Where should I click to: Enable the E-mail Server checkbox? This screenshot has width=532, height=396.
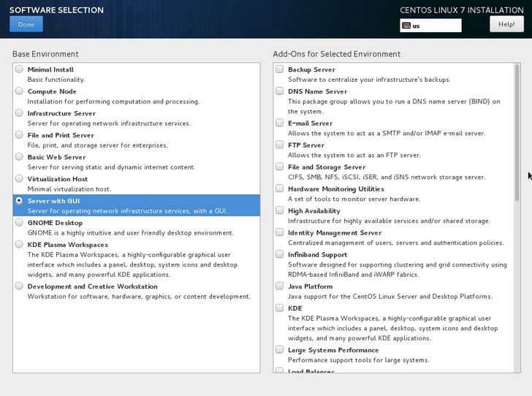point(280,123)
